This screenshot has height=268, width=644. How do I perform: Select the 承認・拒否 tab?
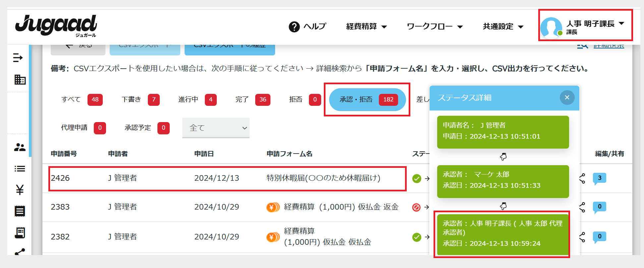pos(367,100)
